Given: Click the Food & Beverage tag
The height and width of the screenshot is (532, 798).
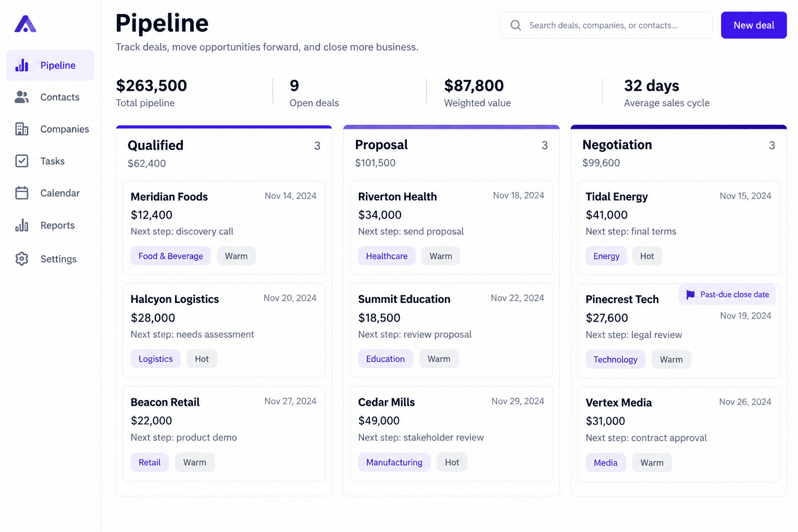Looking at the screenshot, I should 171,256.
